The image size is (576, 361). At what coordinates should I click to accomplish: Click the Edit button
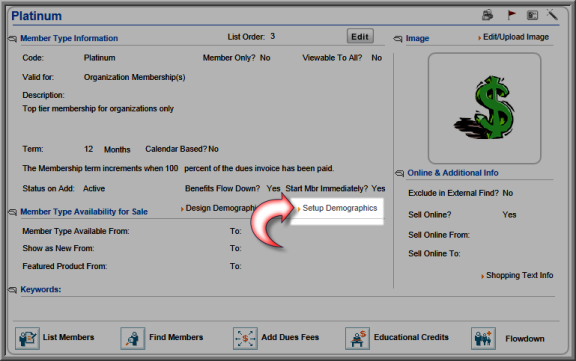[x=360, y=36]
